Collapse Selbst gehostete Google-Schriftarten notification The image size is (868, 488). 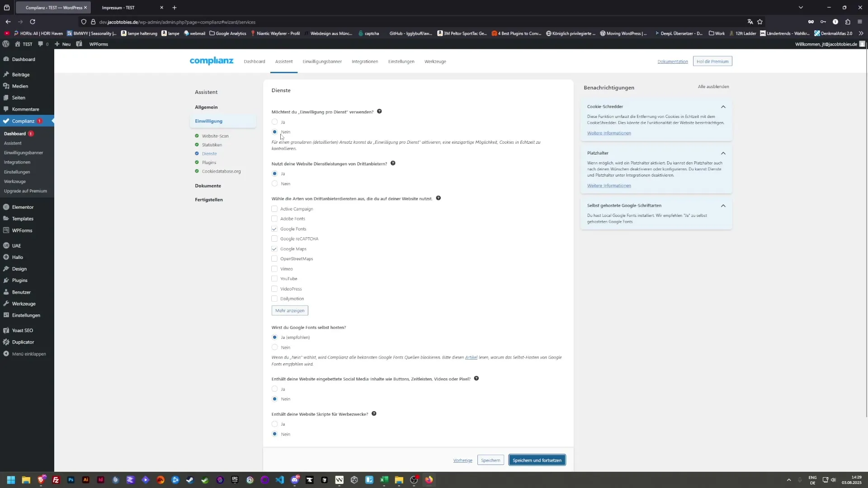[x=723, y=206]
